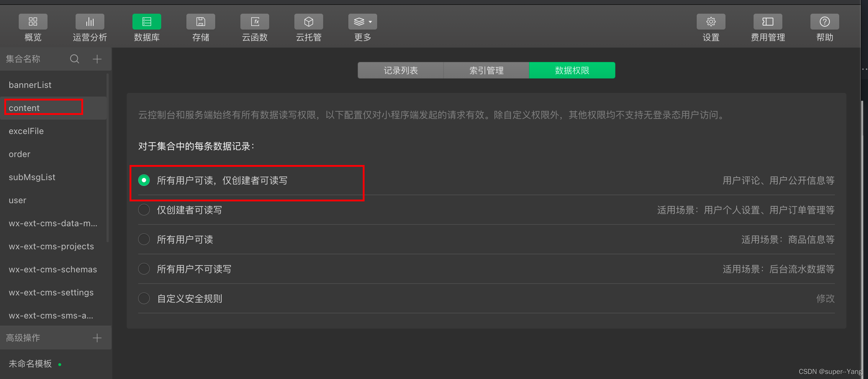The width and height of the screenshot is (868, 379).
Task: Select 所有用户可读，仅创建者可读写 radio option
Action: pos(144,180)
